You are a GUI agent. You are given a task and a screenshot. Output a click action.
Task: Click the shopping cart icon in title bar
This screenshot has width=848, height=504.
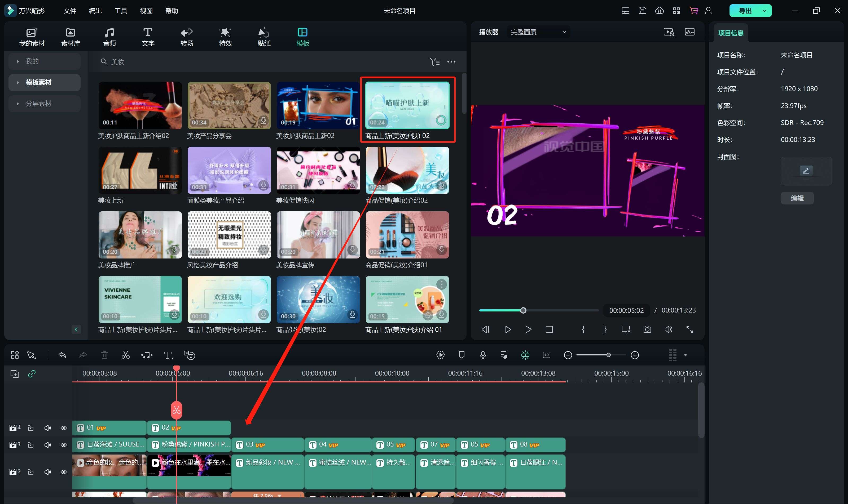click(x=693, y=11)
